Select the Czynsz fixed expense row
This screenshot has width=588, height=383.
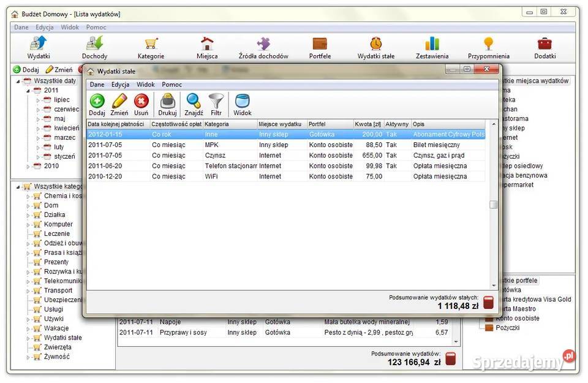pos(214,156)
